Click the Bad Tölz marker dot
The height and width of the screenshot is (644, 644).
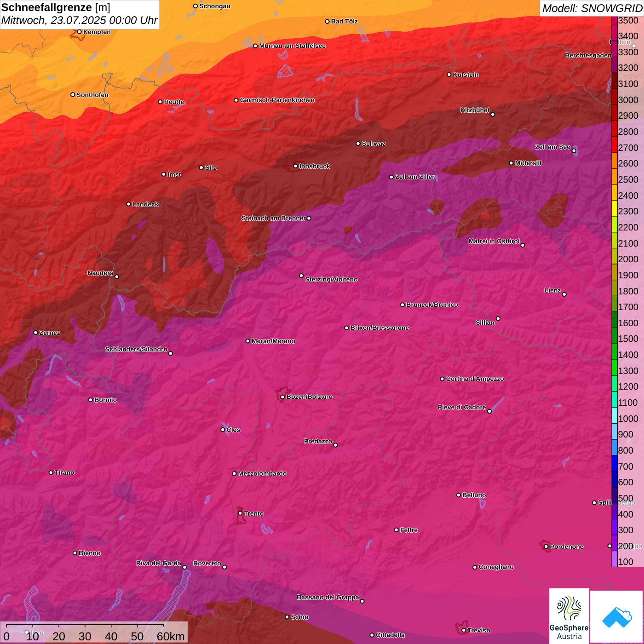point(327,21)
